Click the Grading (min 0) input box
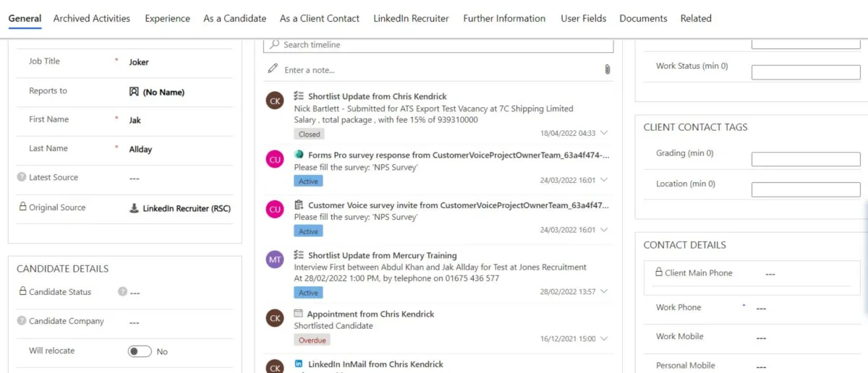Screen dimensions: 868x373 tap(806, 160)
